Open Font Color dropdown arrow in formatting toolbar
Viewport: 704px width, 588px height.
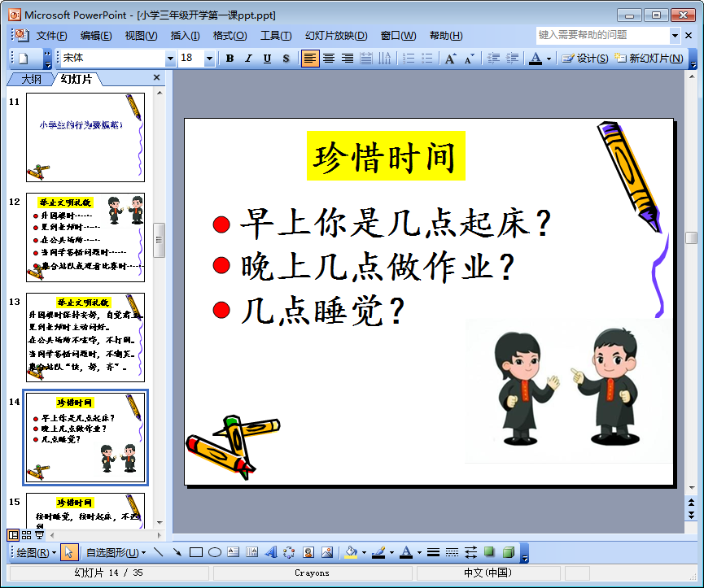pyautogui.click(x=549, y=59)
